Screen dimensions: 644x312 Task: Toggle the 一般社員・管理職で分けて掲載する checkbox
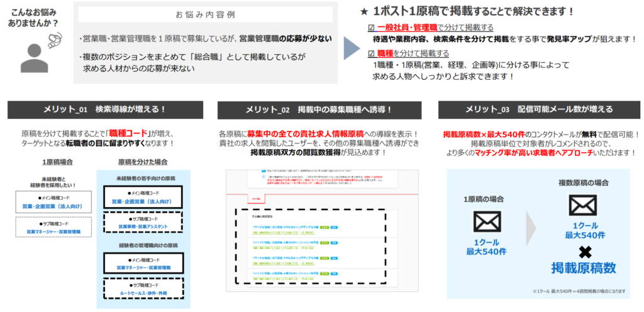[x=370, y=28]
